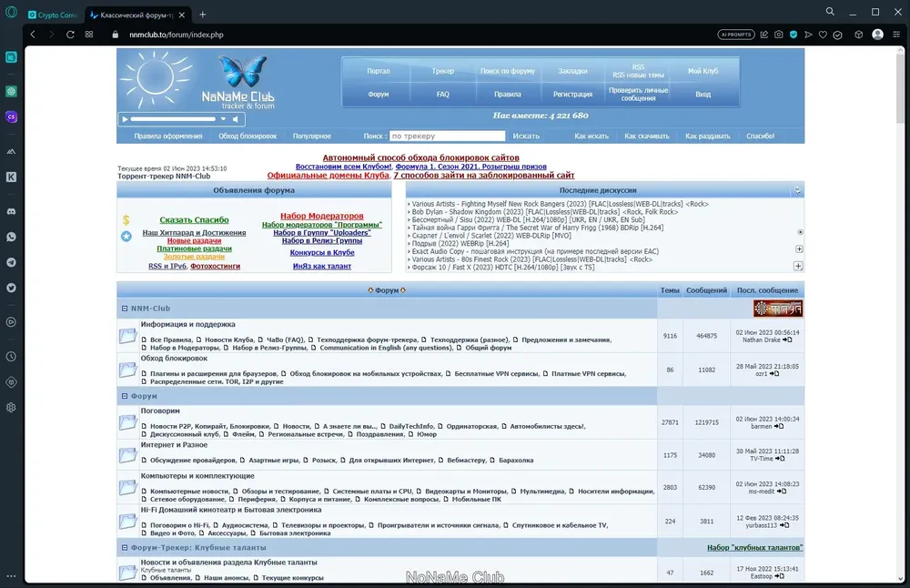Open the workspaces icon in sidebar

tap(11, 56)
